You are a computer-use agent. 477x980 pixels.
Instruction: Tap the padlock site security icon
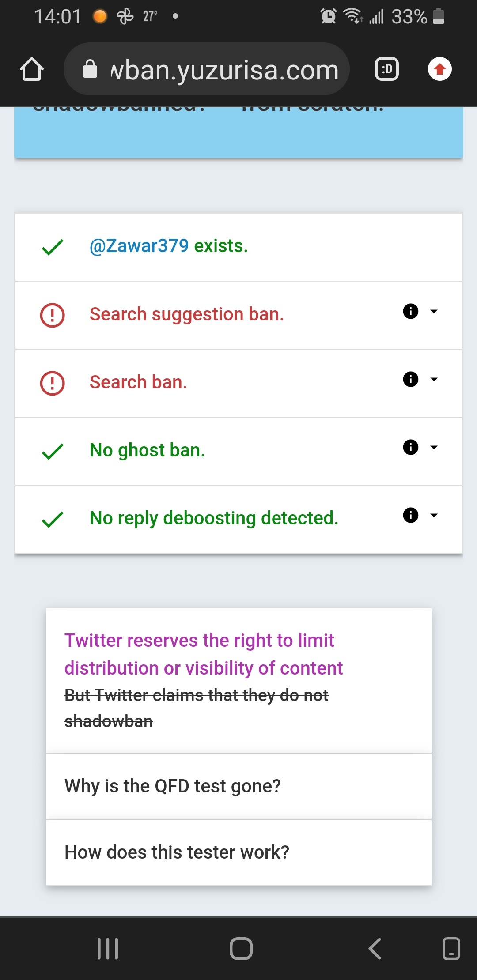coord(90,69)
